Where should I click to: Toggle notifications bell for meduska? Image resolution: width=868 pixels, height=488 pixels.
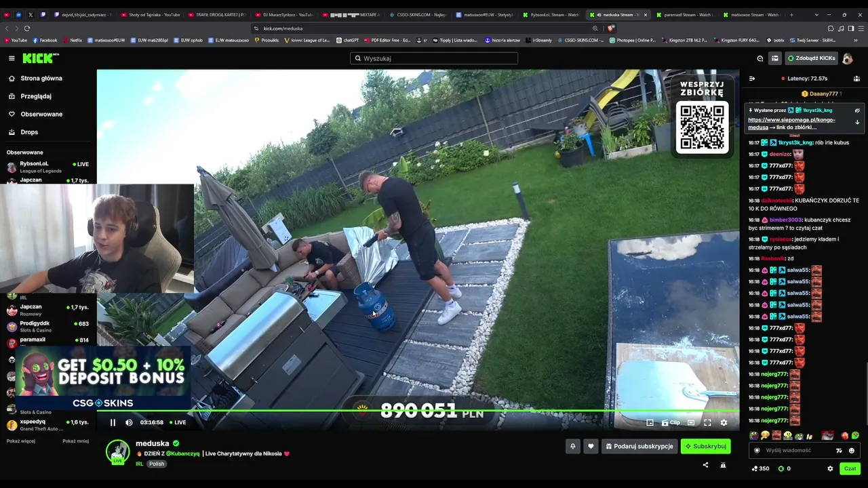573,446
